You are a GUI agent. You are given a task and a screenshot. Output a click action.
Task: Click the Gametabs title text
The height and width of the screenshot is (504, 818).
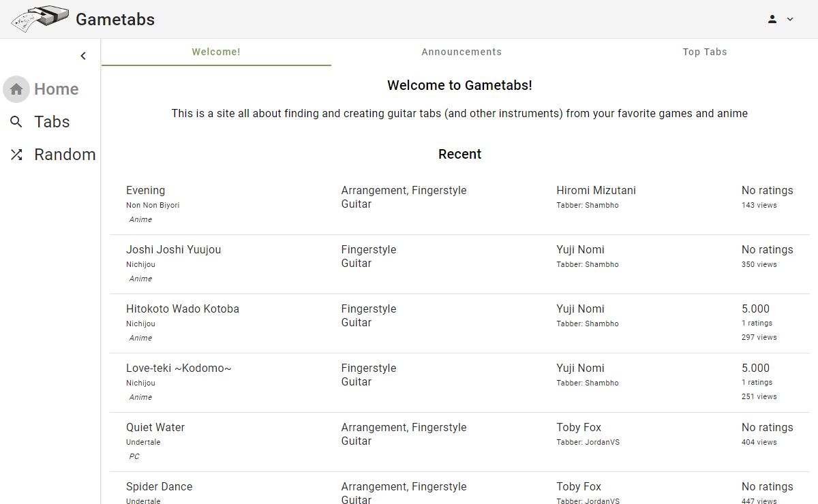[x=115, y=19]
